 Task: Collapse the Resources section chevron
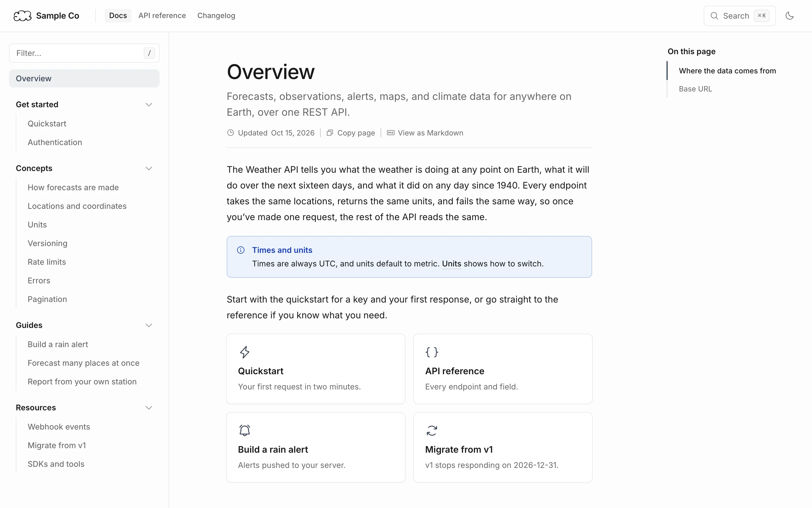149,408
